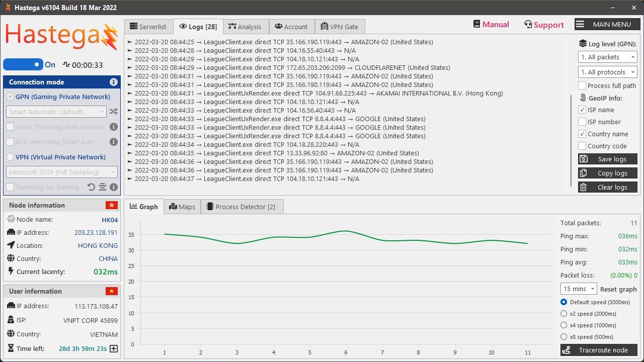Toggle the connection On switch
Image resolution: width=644 pixels, height=362 pixels.
pos(23,64)
